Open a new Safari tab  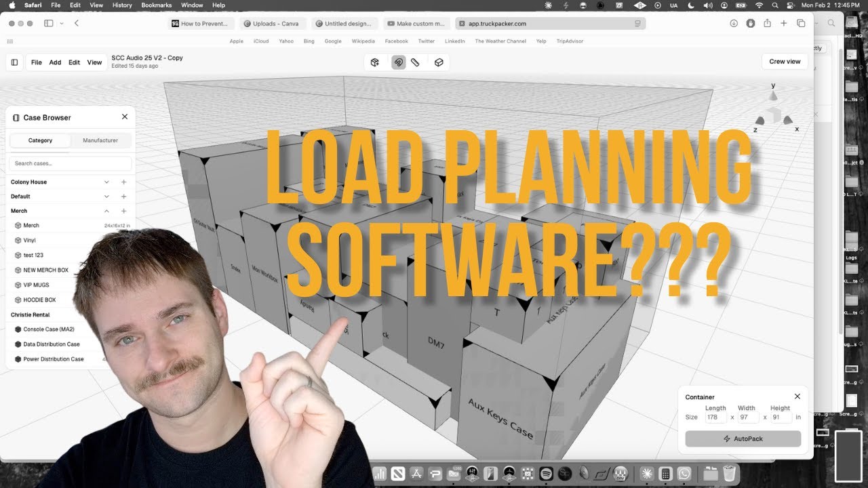784,23
